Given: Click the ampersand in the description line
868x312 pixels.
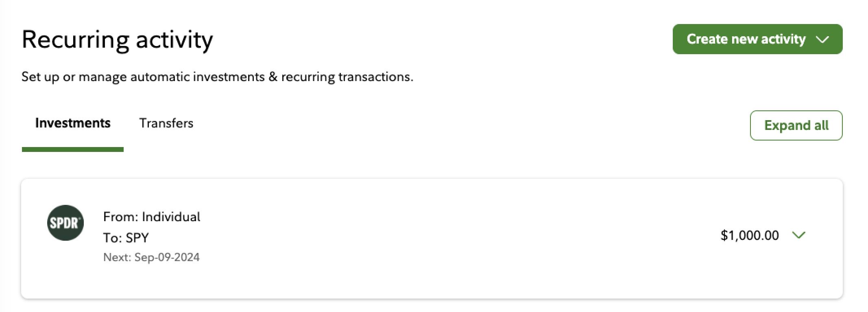Looking at the screenshot, I should [273, 77].
